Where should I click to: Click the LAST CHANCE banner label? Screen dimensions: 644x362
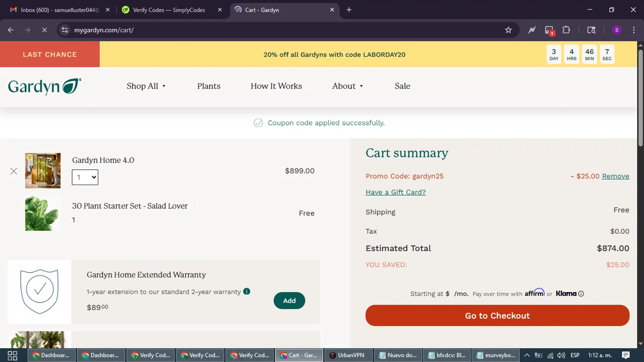pyautogui.click(x=50, y=55)
